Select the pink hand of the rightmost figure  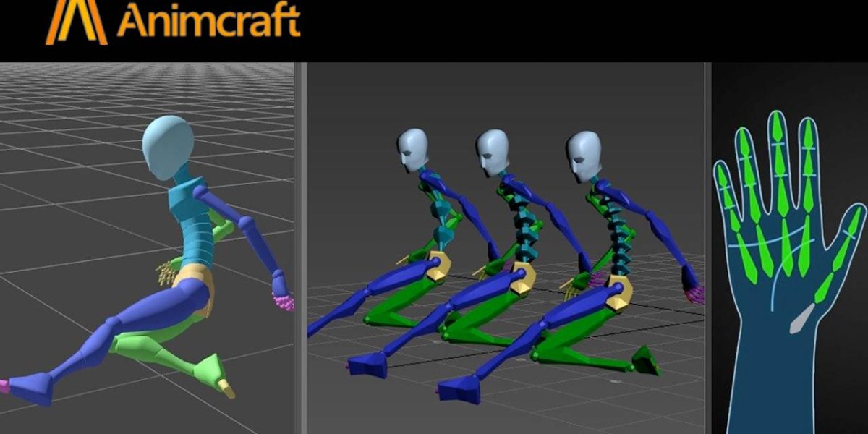pos(694,294)
